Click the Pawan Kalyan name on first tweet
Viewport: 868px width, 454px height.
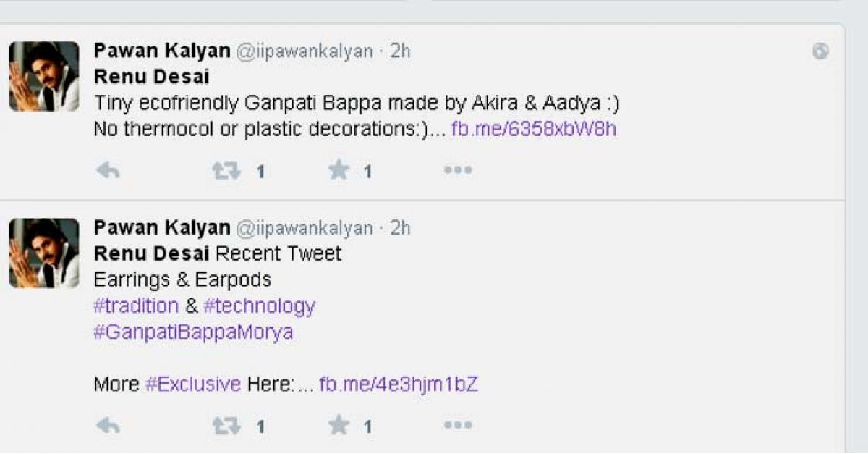click(162, 51)
